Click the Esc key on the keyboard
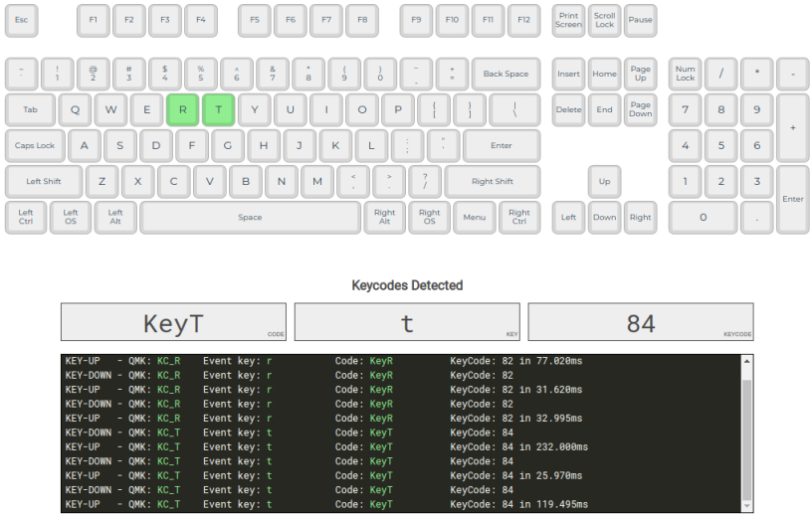This screenshot has width=812, height=518. (22, 19)
